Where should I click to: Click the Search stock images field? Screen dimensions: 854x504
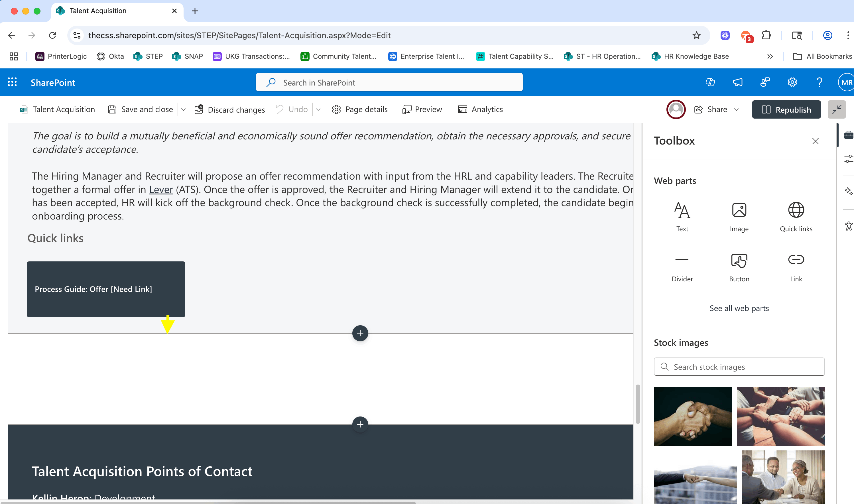(x=739, y=367)
